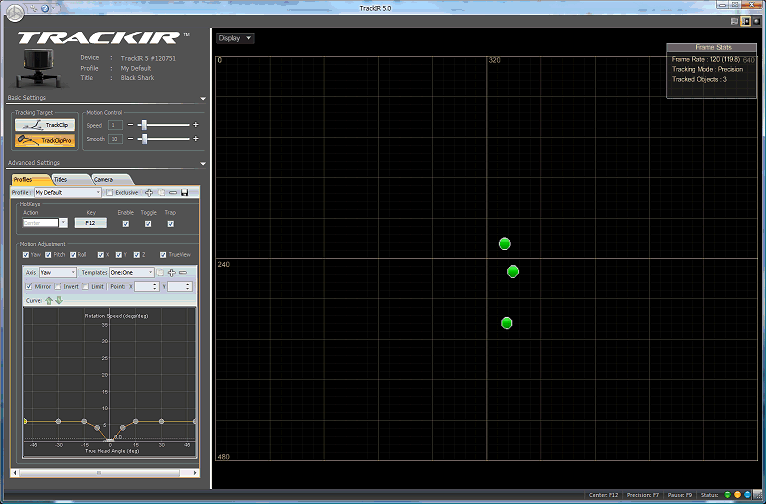Uncheck the Y axis motion checkbox
Viewport: 766px width, 504px height.
[x=119, y=254]
